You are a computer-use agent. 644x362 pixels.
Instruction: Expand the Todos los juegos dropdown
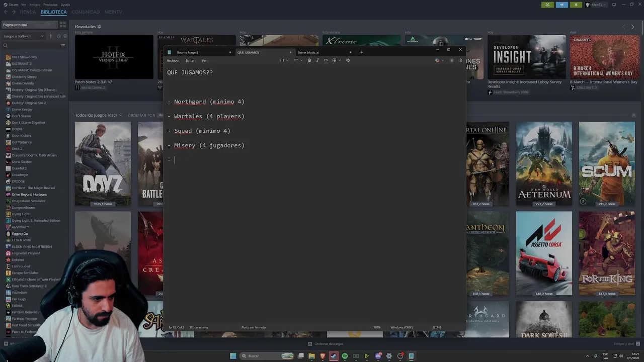click(99, 115)
